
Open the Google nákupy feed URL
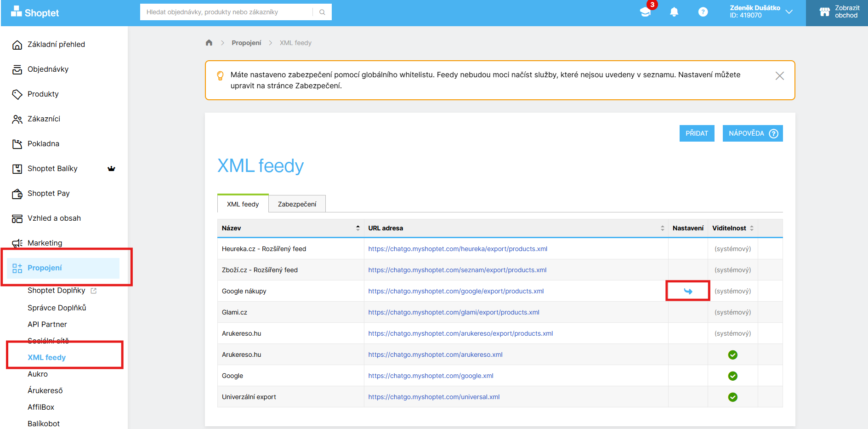click(x=456, y=291)
